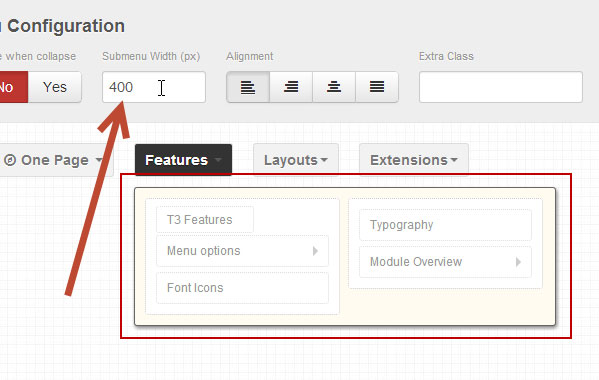The image size is (599, 380).
Task: Select the center alignment icon
Action: click(334, 87)
